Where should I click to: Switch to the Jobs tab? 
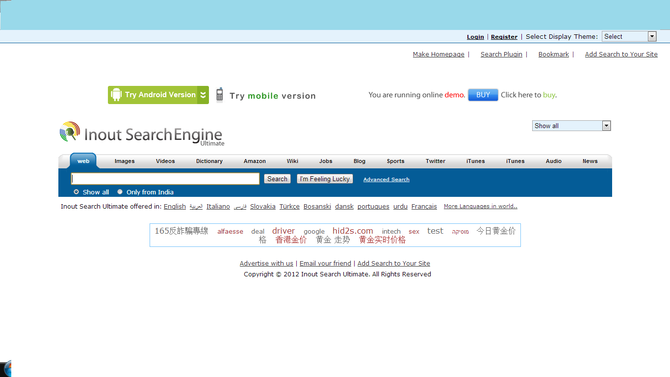[326, 161]
